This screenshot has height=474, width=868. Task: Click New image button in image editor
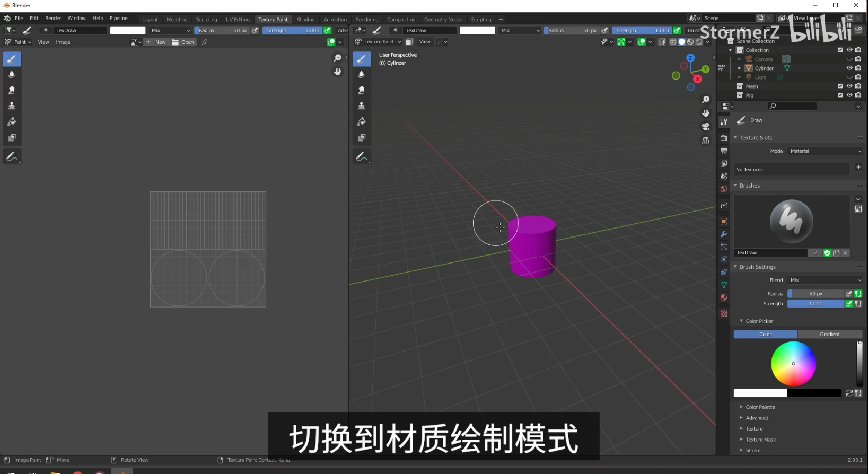pyautogui.click(x=156, y=42)
